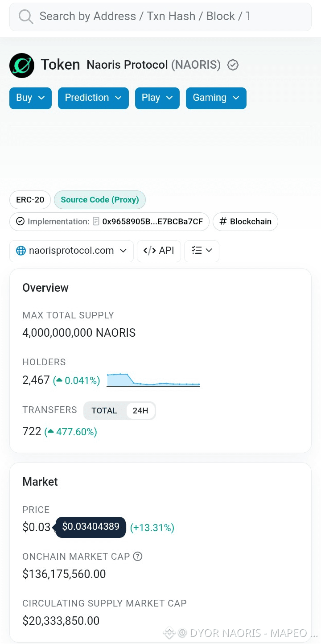
Task: Switch transfers view to TOTAL
Action: (104, 411)
